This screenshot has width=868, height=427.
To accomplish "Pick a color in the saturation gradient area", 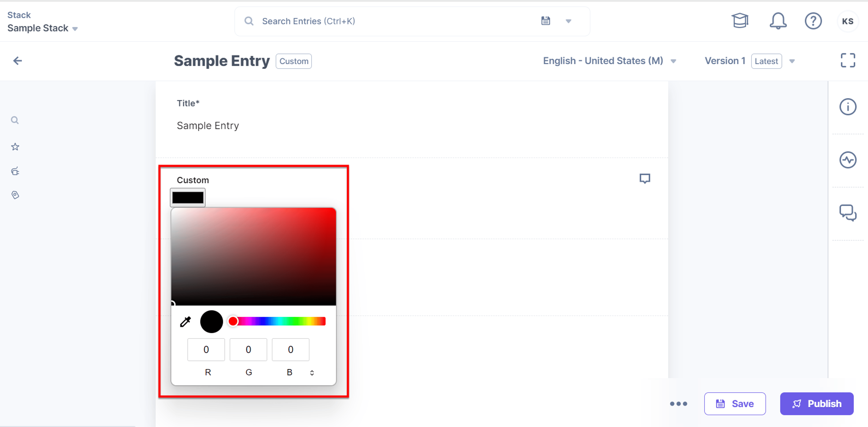I will tap(253, 257).
